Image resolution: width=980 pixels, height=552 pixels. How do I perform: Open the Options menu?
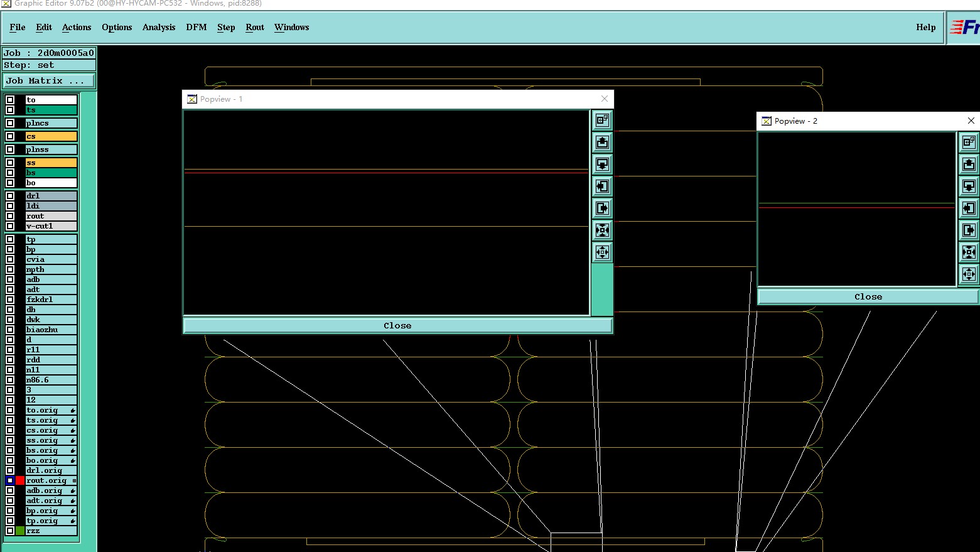tap(117, 27)
